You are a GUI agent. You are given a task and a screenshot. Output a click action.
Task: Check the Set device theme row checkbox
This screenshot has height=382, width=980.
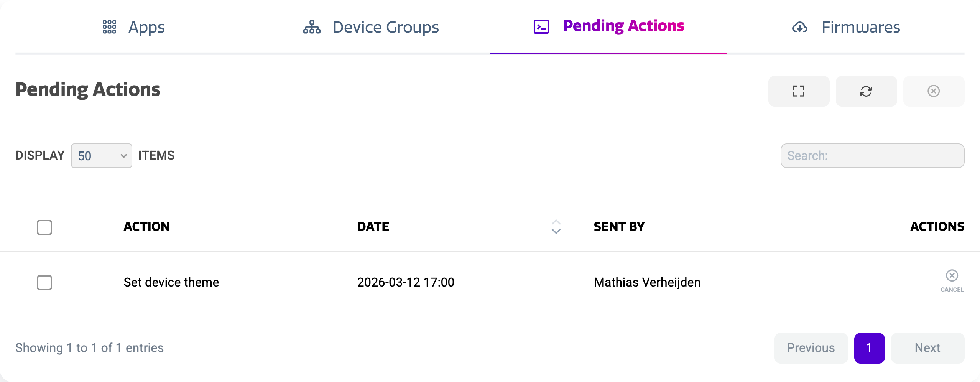(44, 283)
